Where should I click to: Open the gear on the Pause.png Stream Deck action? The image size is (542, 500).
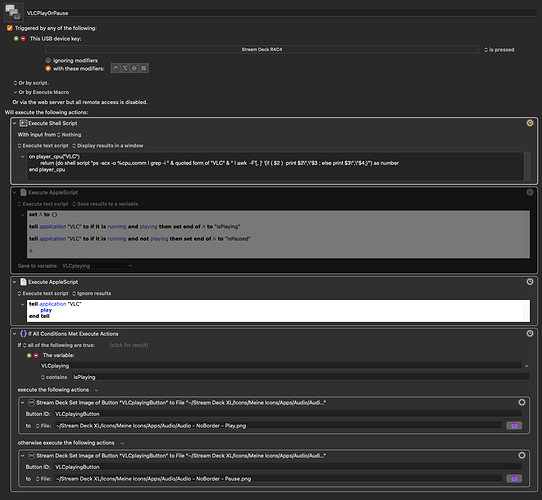tap(522, 456)
